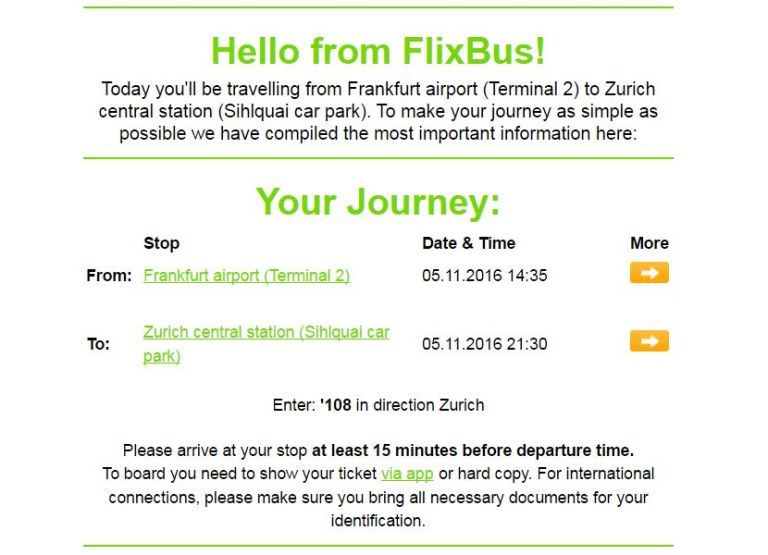768x555 pixels.
Task: Click the intro paragraph about today's trip
Action: [378, 111]
